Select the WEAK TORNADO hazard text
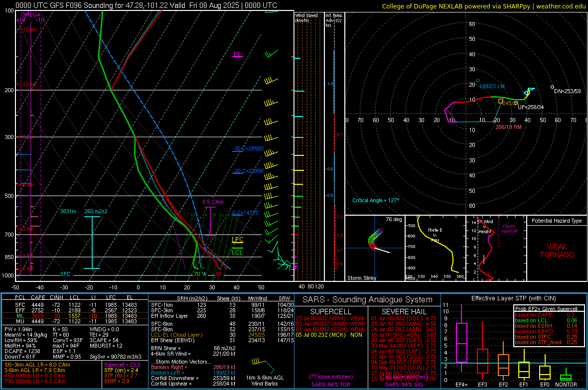Image resolution: width=588 pixels, height=390 pixels. click(557, 251)
